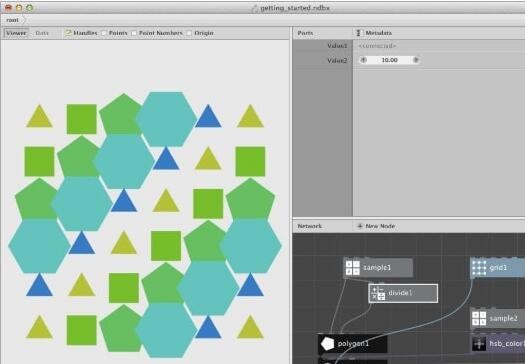The height and width of the screenshot is (364, 525).
Task: Click the Value2 10.00 field
Action: tap(389, 60)
